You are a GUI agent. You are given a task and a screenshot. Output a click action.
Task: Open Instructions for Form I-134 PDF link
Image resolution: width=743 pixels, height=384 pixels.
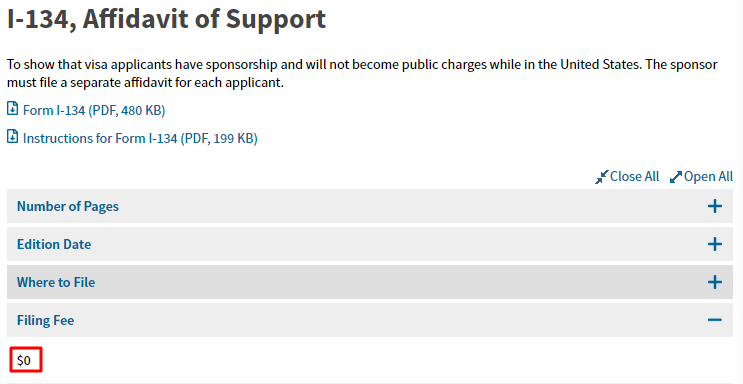point(140,138)
